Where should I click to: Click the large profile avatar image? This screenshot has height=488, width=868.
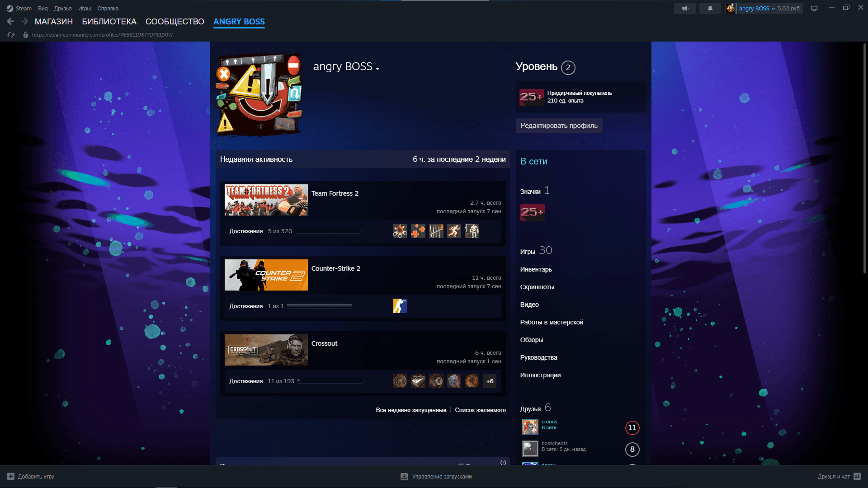(259, 95)
